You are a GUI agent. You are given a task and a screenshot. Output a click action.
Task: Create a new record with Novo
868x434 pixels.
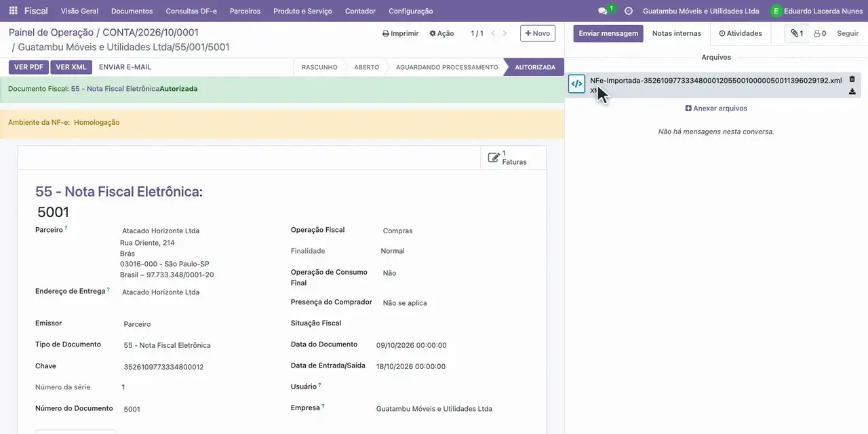coord(538,33)
